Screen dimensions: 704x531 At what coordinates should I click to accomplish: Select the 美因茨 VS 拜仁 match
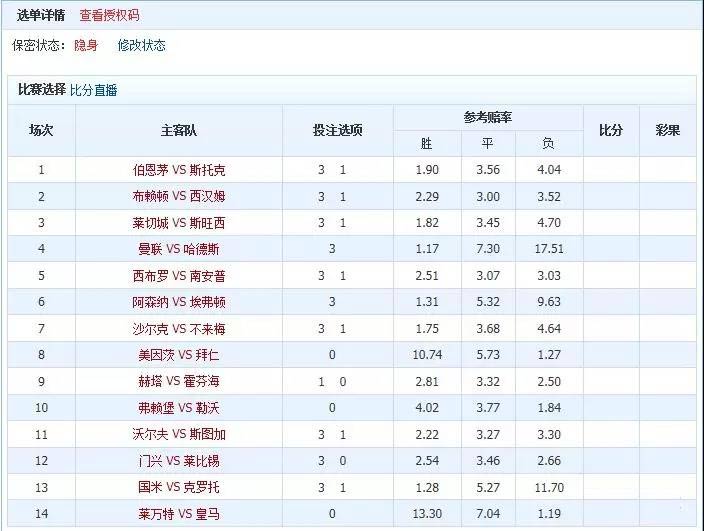click(x=179, y=354)
